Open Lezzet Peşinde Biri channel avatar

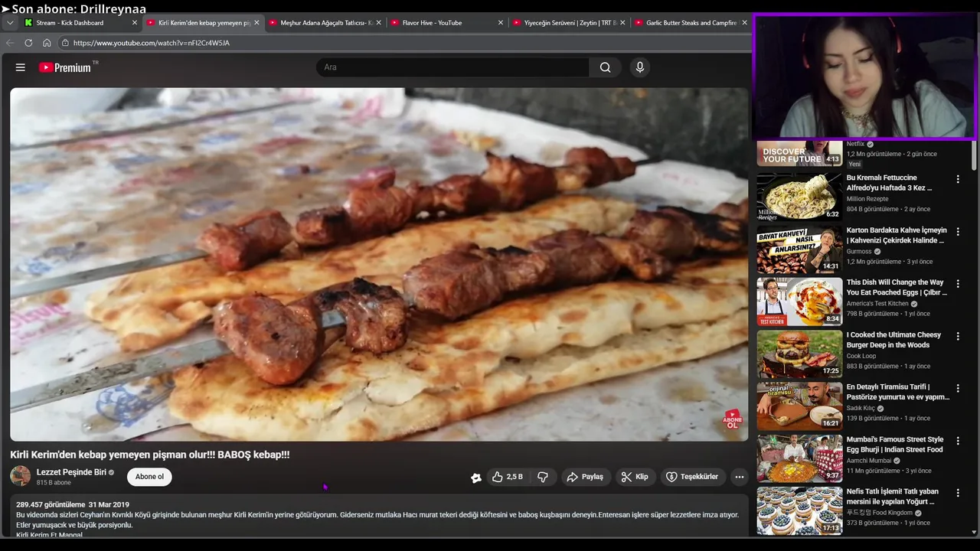21,476
